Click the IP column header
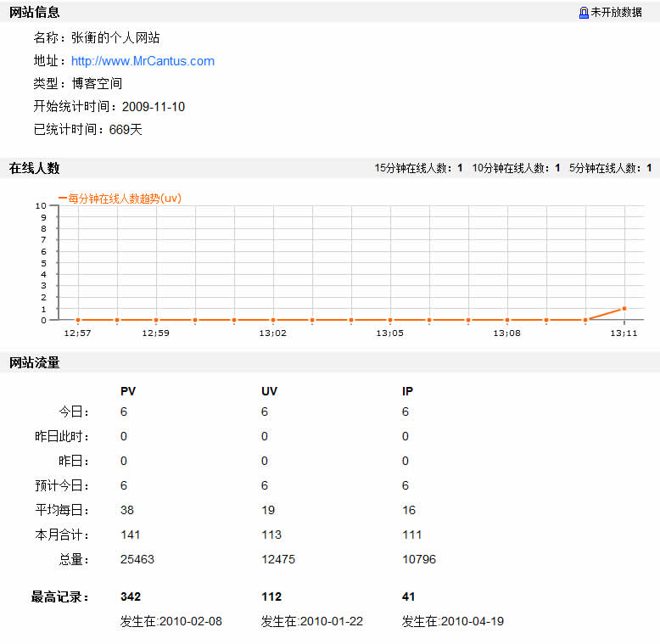The height and width of the screenshot is (644, 660). 407,391
